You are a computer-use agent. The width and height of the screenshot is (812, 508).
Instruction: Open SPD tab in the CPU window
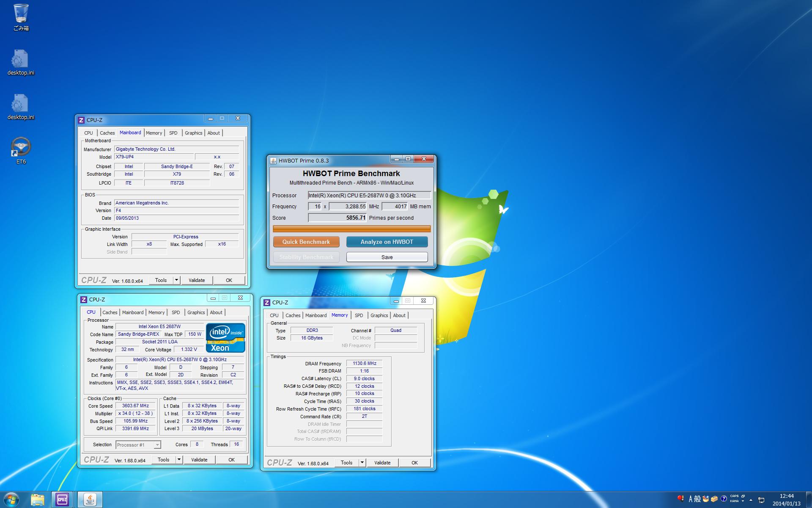tap(176, 312)
